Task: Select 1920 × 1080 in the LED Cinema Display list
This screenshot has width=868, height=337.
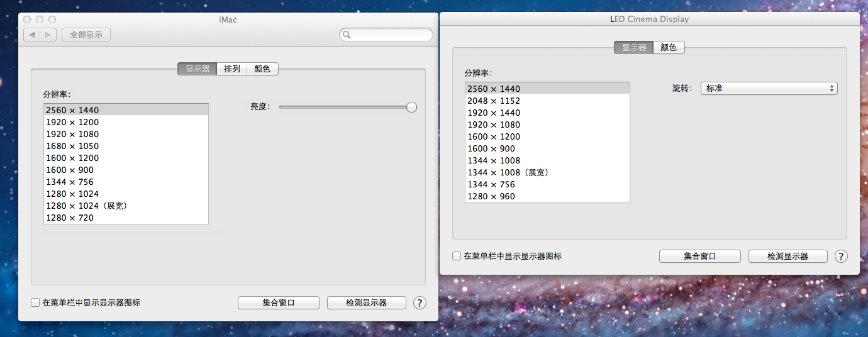Action: [x=547, y=124]
